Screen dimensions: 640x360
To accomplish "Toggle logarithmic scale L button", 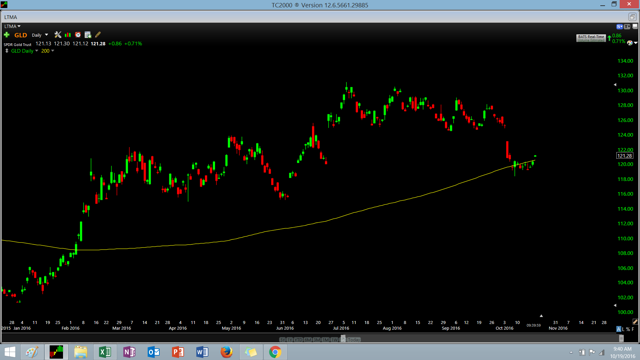I will [x=624, y=329].
